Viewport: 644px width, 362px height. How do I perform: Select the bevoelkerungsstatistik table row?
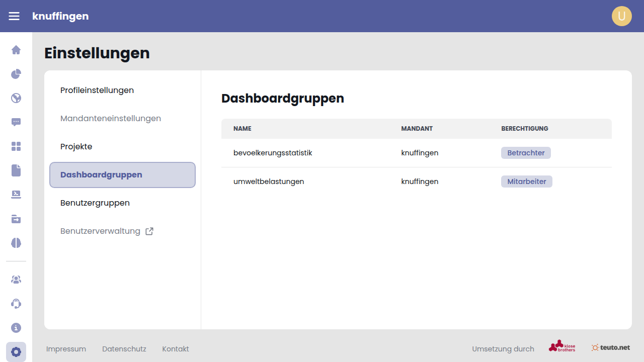pos(273,153)
